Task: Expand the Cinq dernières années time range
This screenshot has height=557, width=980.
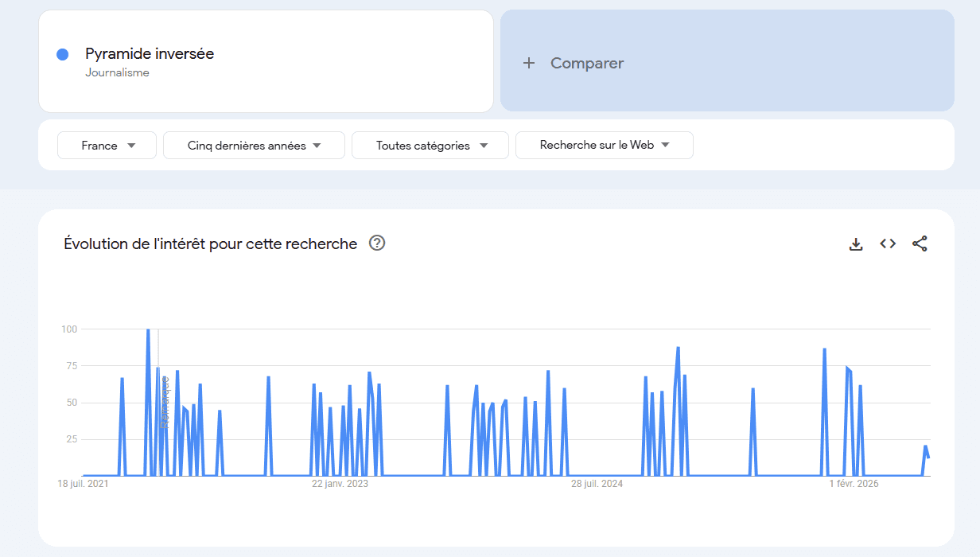Action: click(x=254, y=146)
